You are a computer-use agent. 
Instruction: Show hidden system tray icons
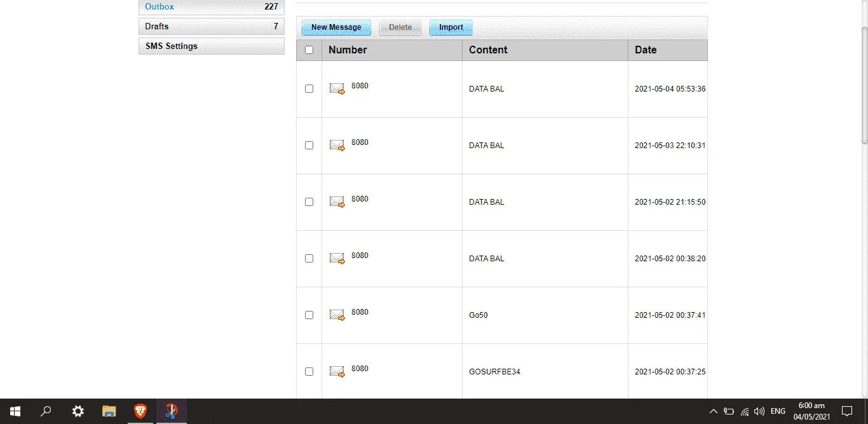pyautogui.click(x=713, y=411)
